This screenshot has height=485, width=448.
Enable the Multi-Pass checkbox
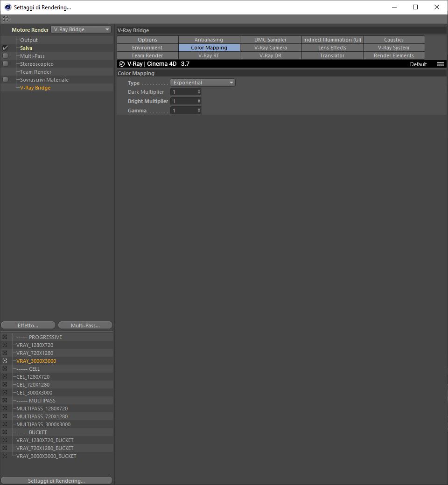point(5,55)
